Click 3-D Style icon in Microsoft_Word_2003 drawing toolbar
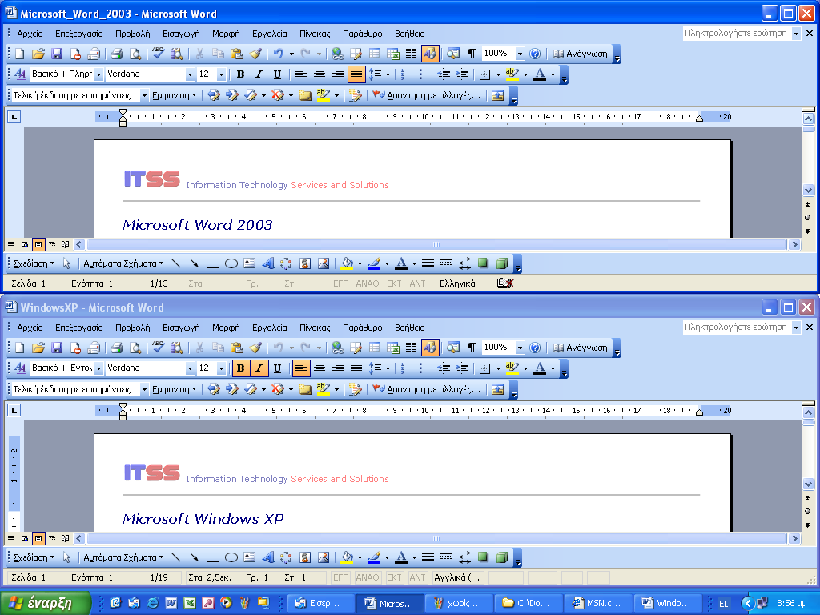This screenshot has height=615, width=820. 502,264
